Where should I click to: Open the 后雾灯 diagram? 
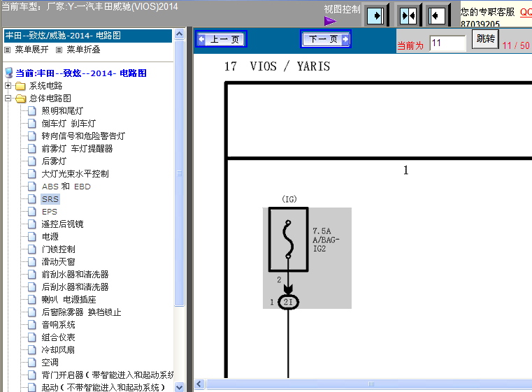point(54,161)
